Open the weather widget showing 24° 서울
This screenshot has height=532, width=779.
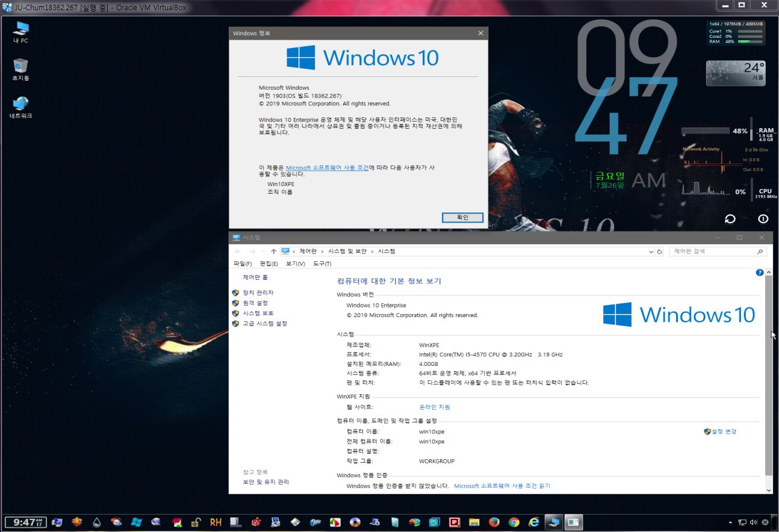pos(736,73)
